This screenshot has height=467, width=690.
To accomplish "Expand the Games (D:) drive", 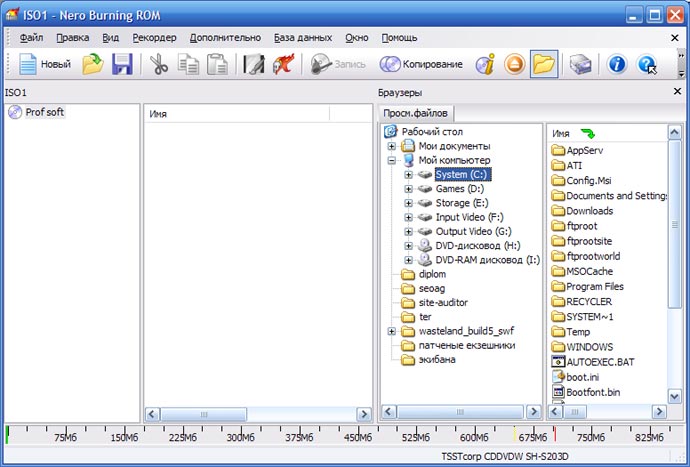I will (x=408, y=189).
